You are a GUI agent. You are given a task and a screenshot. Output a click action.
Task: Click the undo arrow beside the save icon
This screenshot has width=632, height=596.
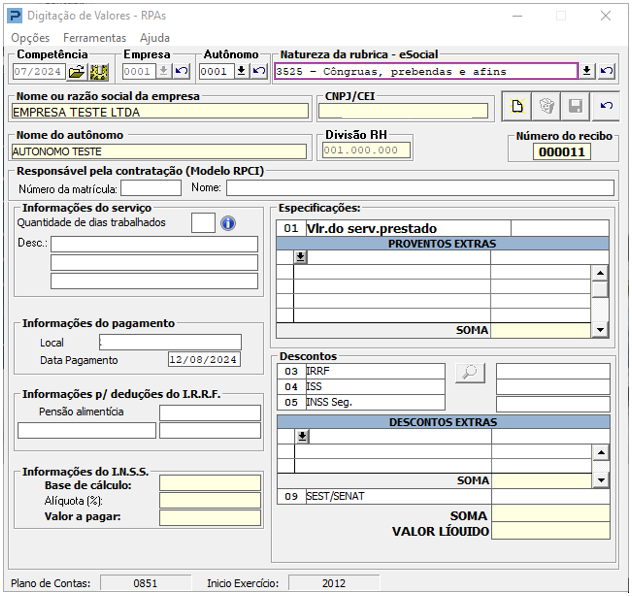[606, 106]
